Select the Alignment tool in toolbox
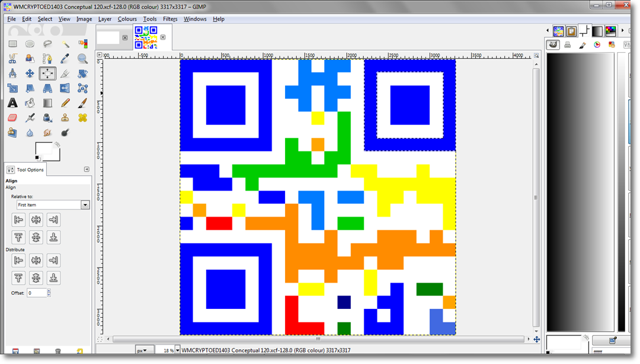 47,73
